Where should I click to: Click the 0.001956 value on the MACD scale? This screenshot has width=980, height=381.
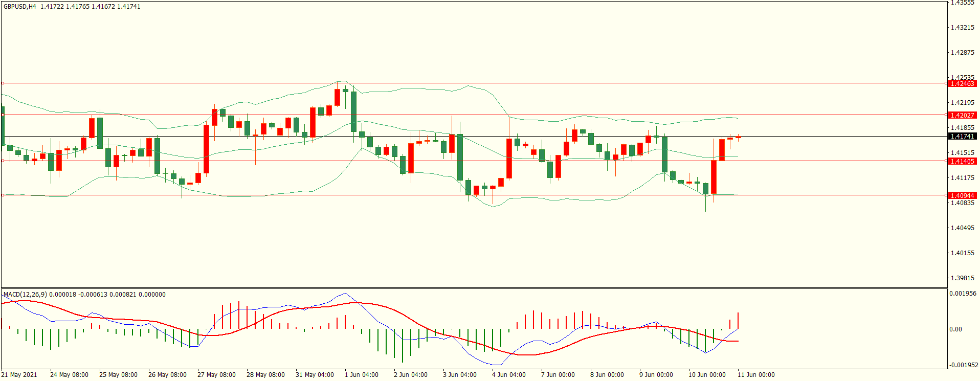click(963, 294)
